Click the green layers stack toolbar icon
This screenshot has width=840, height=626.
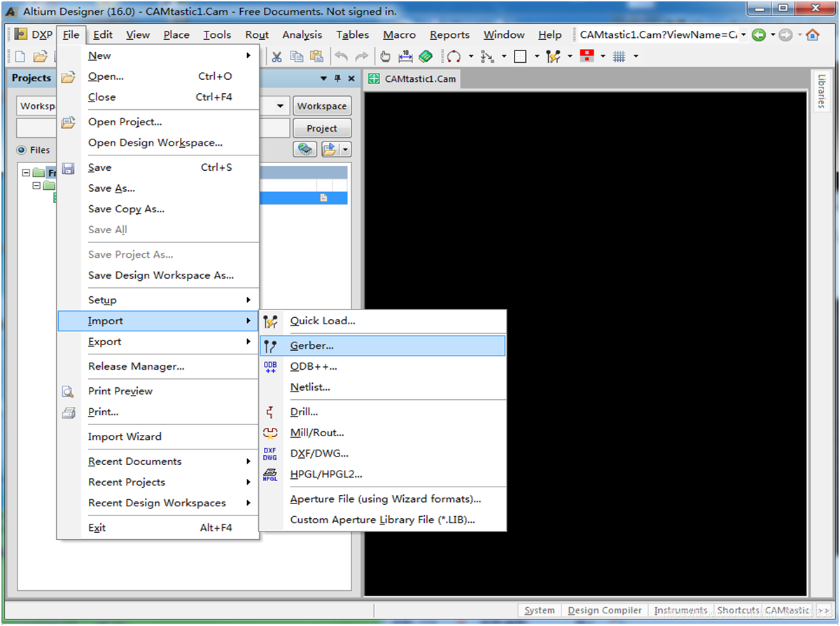coord(426,57)
